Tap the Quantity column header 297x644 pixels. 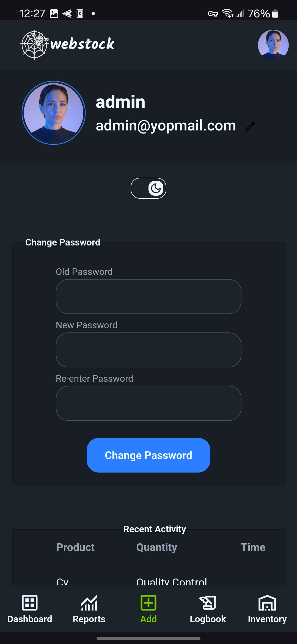pyautogui.click(x=157, y=547)
